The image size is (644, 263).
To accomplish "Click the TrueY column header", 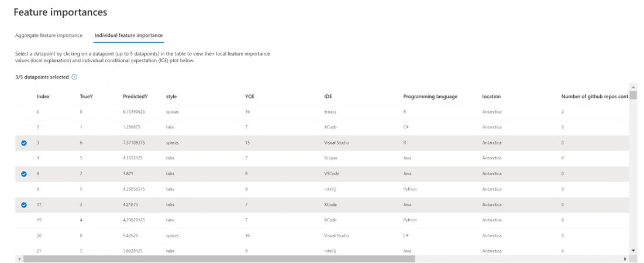I will (x=87, y=96).
